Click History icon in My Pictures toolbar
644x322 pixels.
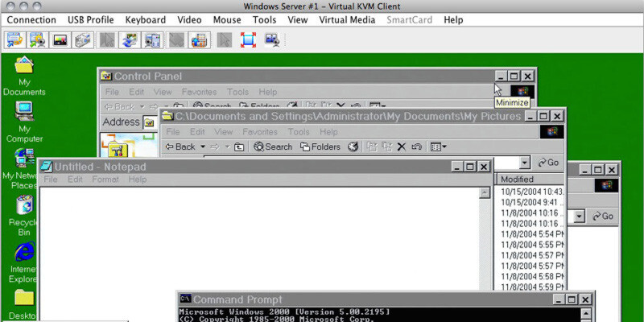tap(353, 147)
